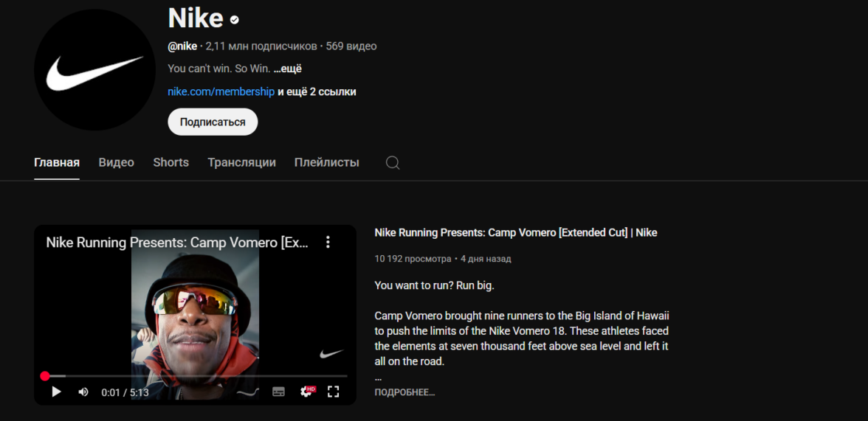
Task: Mute the video player volume
Action: click(83, 392)
